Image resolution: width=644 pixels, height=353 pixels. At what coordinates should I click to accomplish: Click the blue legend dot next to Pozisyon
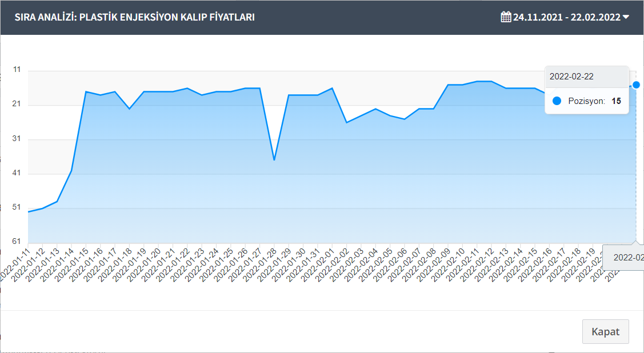[557, 101]
